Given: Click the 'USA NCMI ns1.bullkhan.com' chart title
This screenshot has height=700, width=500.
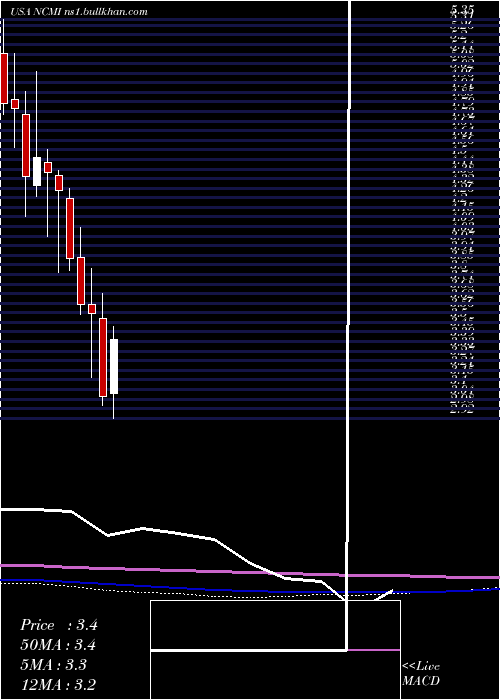Looking at the screenshot, I should 78,12.
